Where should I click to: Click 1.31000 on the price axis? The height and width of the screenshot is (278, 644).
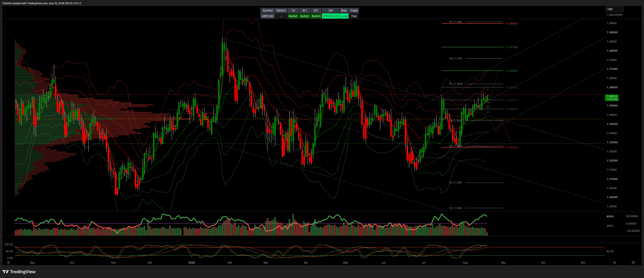click(x=612, y=179)
